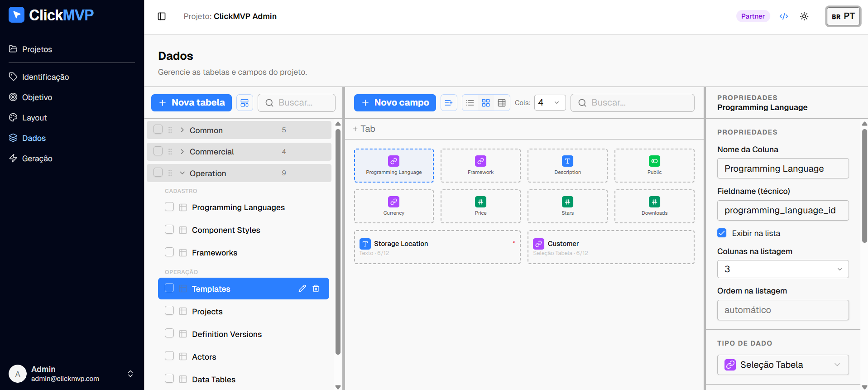Select the Description field card
The width and height of the screenshot is (868, 390).
pyautogui.click(x=567, y=166)
